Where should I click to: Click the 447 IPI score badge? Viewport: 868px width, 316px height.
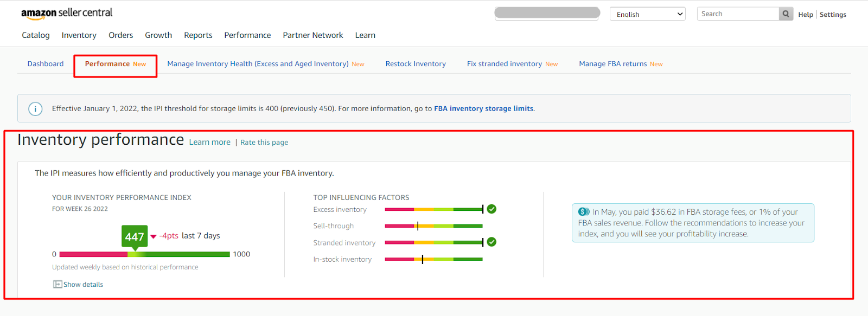coord(135,237)
